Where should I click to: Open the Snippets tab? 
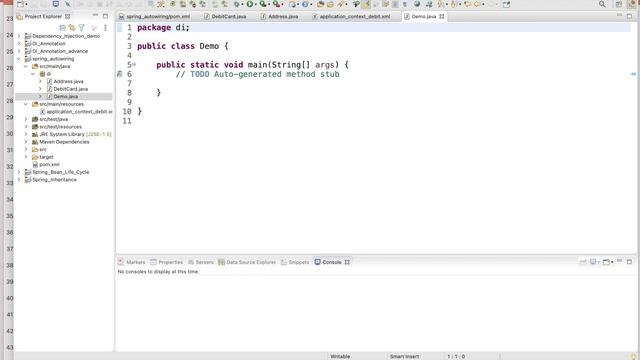295,262
